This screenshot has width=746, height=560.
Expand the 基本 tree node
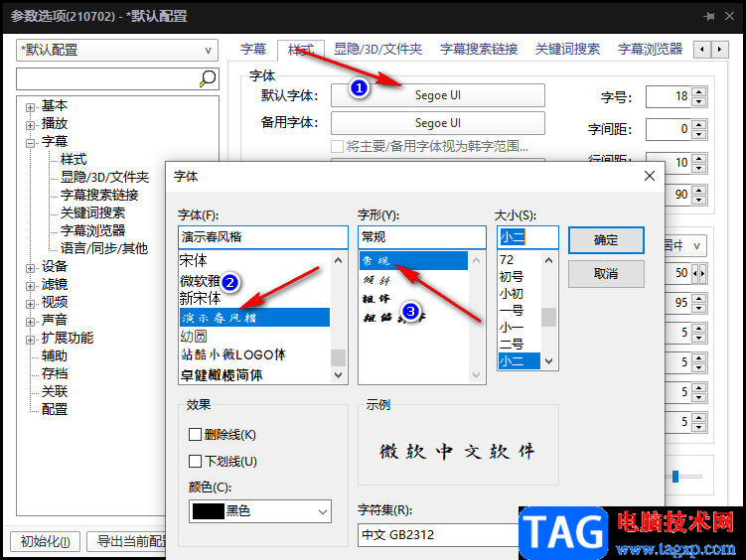pyautogui.click(x=31, y=107)
